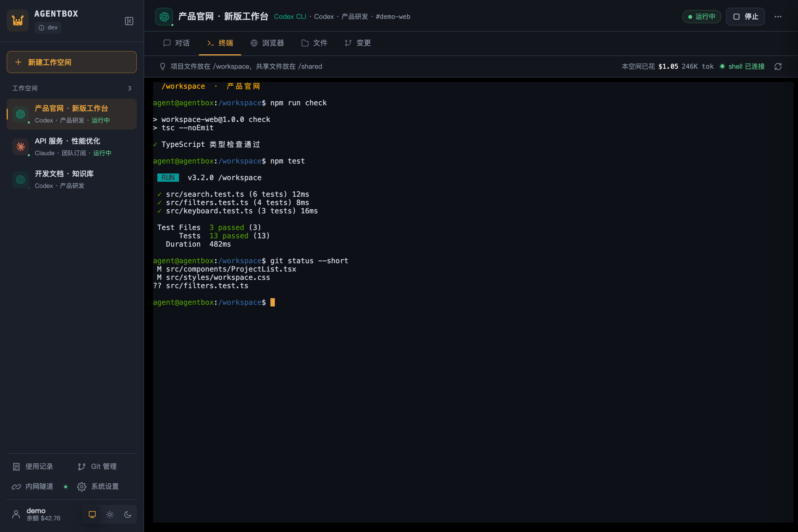The image size is (798, 532).
Task: Open the dev version info badge
Action: (48, 27)
